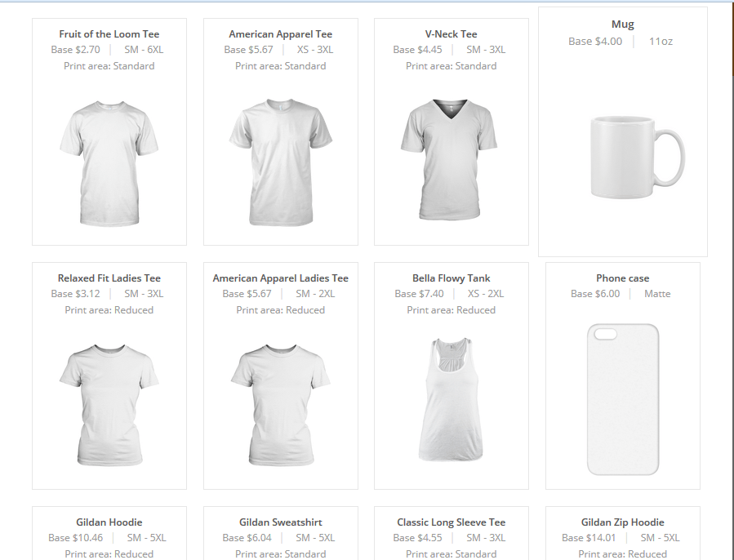The image size is (734, 560).
Task: Pick the white Mug product image
Action: click(x=638, y=158)
